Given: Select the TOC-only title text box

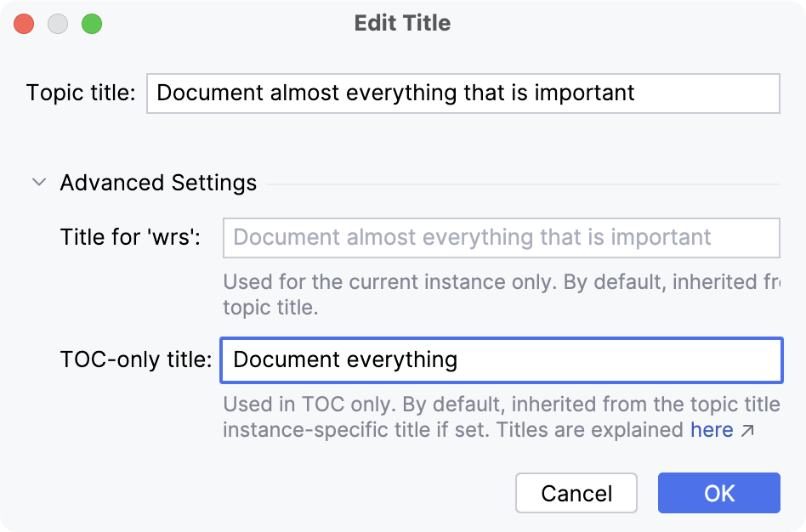Looking at the screenshot, I should pos(502,360).
